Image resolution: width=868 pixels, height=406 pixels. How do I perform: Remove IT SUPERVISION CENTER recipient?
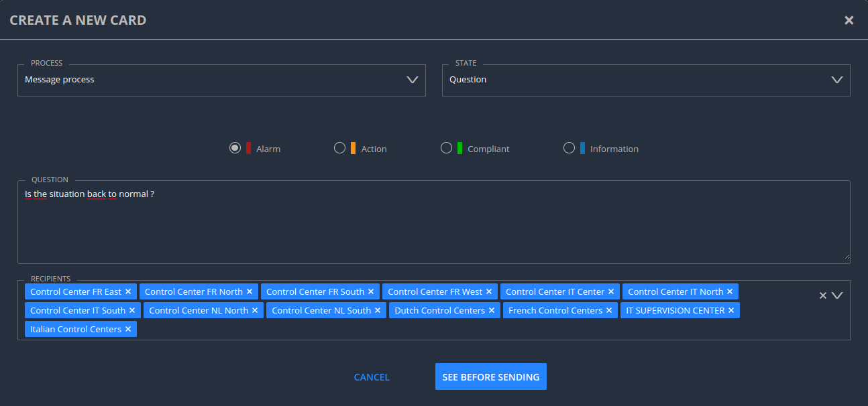point(732,310)
